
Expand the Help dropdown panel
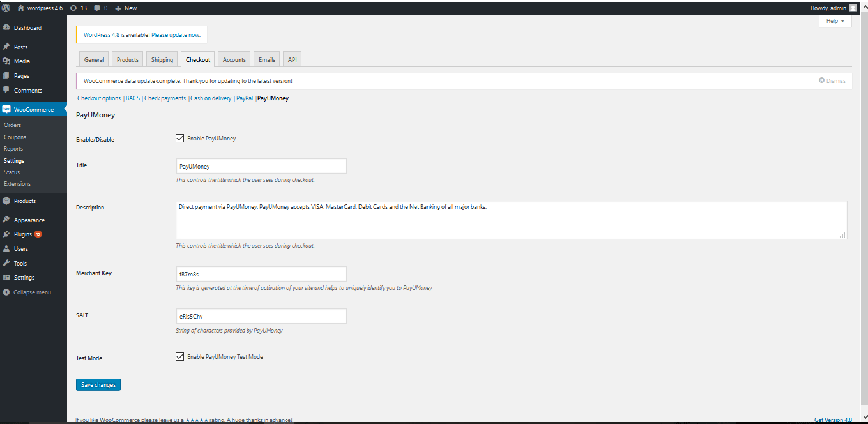point(835,21)
